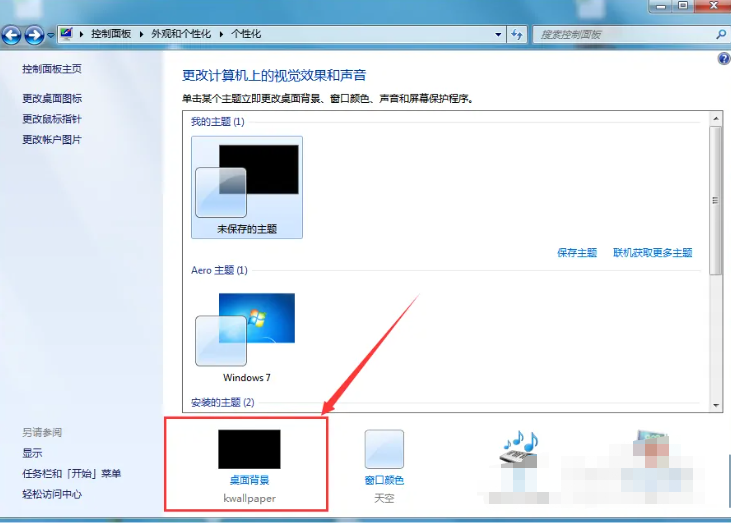The height and width of the screenshot is (523, 731).
Task: Open the sounds icon with music notes
Action: [519, 449]
